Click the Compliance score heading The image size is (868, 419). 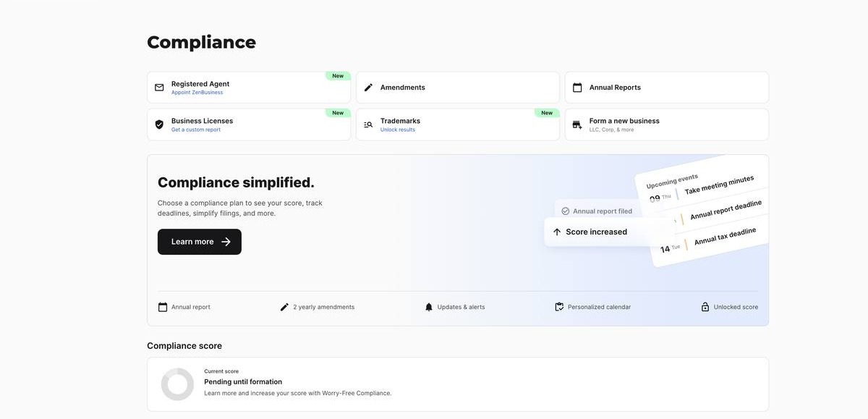click(x=184, y=346)
